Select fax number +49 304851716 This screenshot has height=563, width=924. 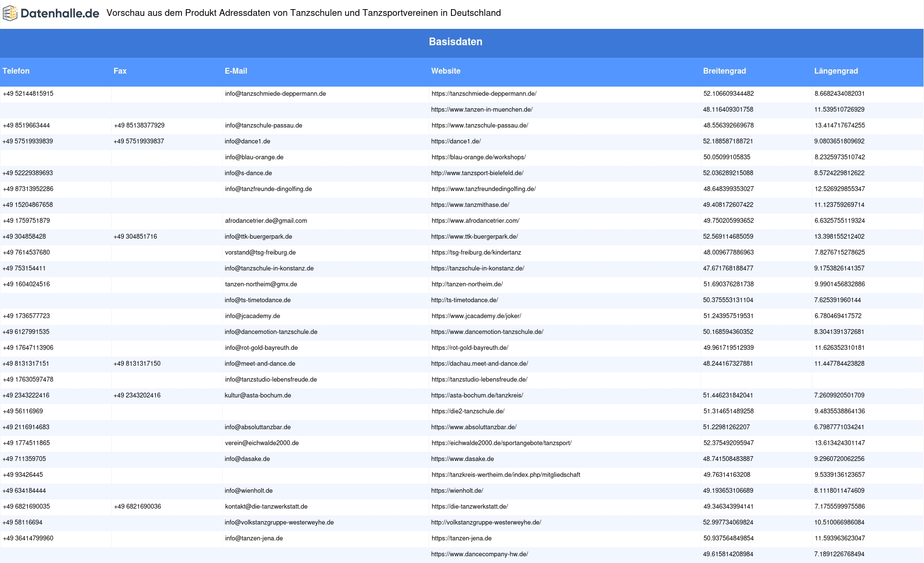[135, 237]
